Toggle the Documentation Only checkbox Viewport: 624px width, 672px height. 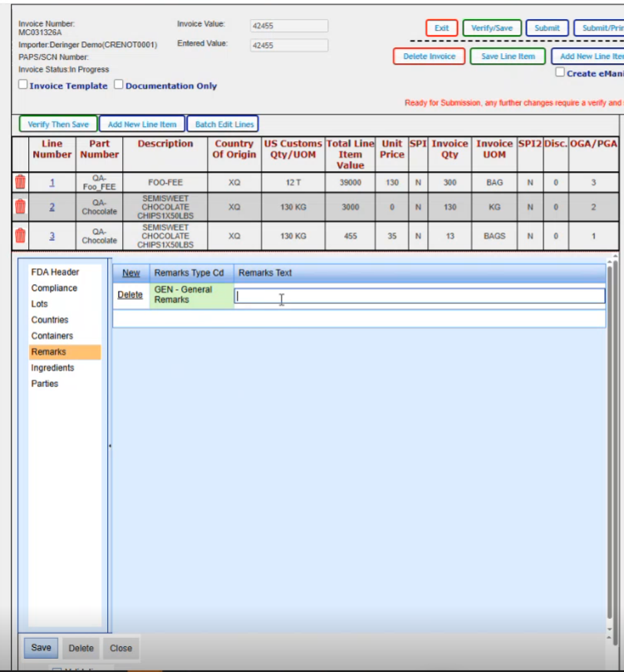tap(119, 85)
